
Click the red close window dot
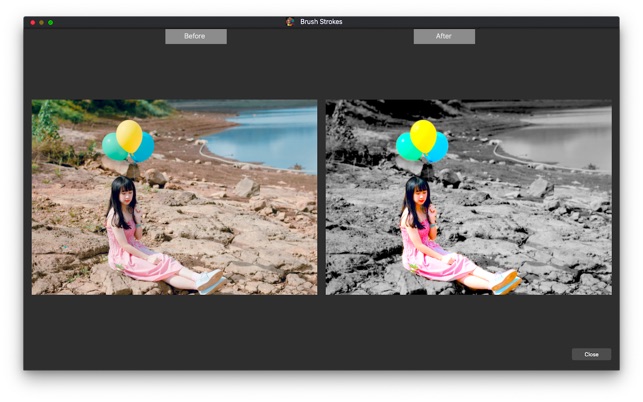[x=33, y=23]
